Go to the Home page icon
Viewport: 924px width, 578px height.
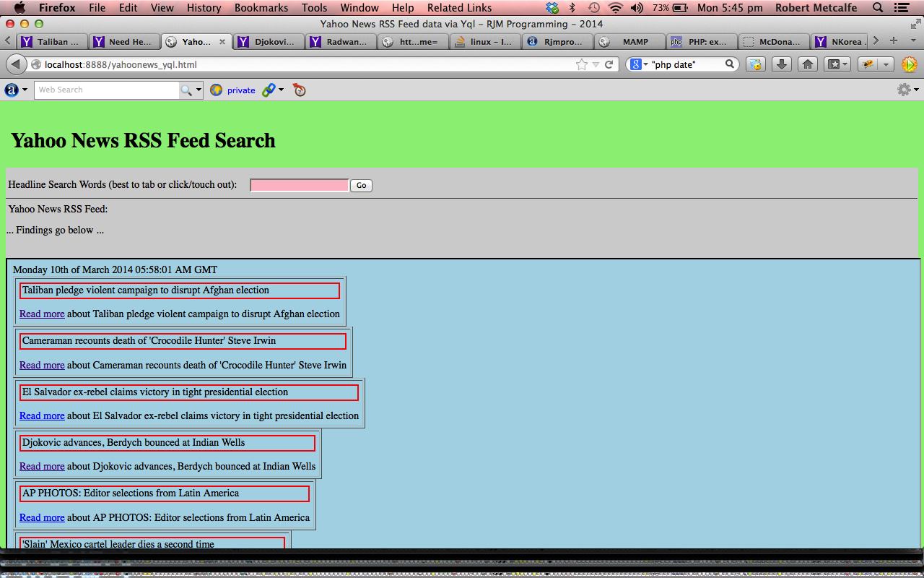click(x=808, y=64)
